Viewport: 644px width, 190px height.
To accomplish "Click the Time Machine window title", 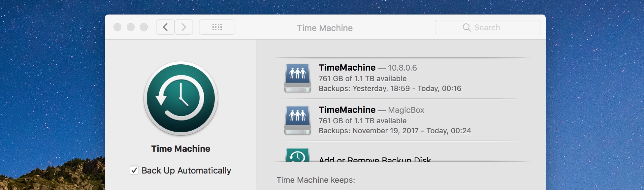I will (x=325, y=28).
